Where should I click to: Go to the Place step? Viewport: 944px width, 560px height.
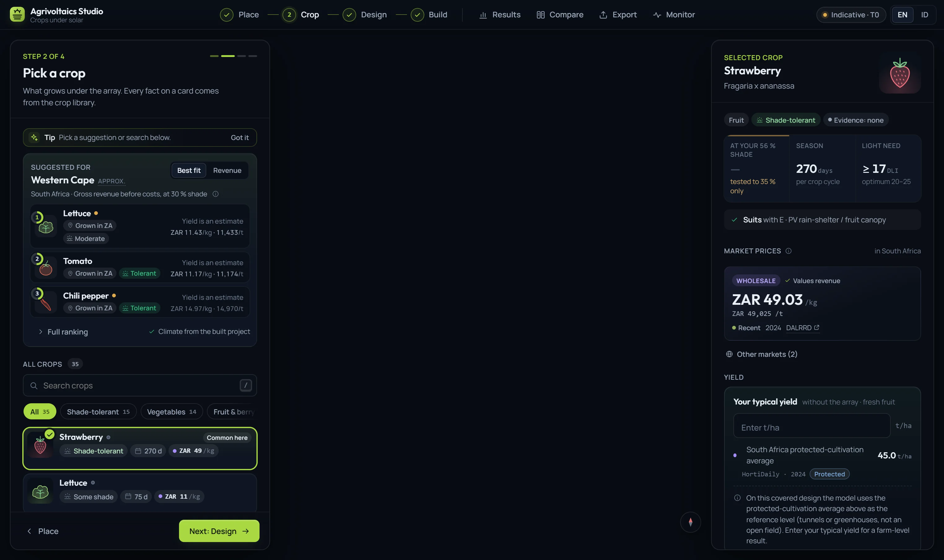(240, 15)
